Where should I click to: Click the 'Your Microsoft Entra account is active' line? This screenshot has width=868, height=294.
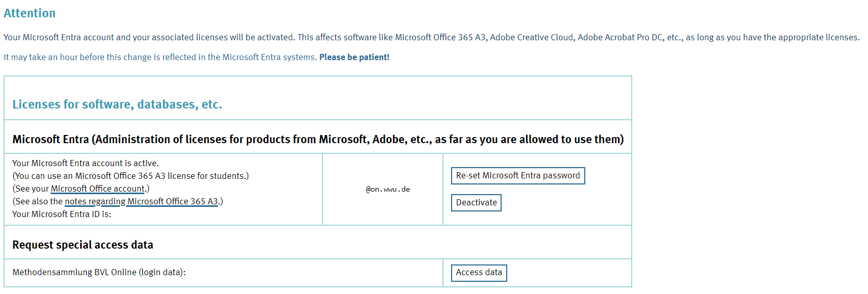(x=85, y=164)
